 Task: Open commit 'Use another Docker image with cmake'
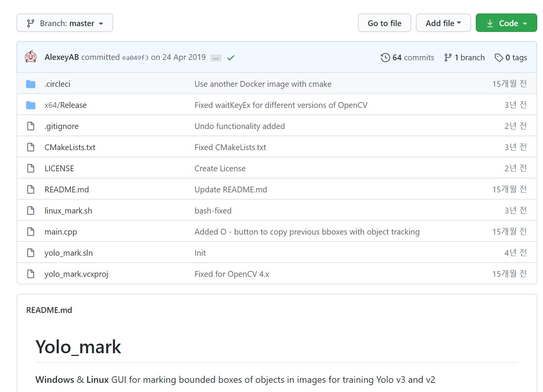click(x=263, y=84)
